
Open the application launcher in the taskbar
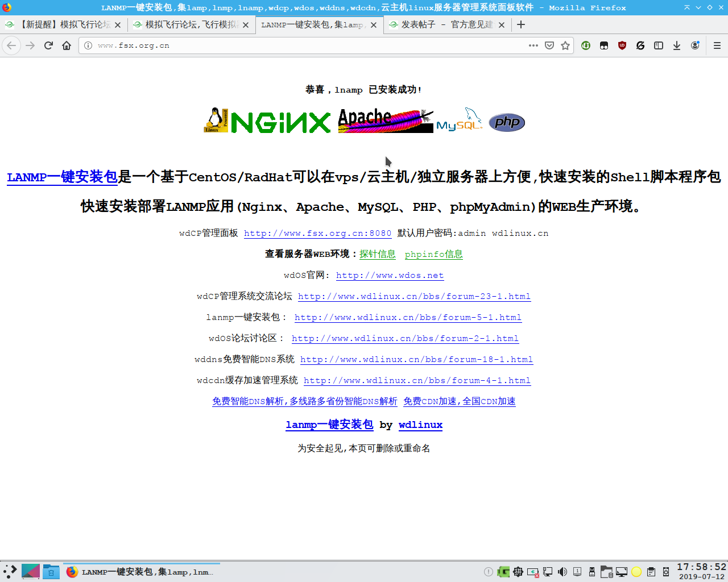point(10,571)
